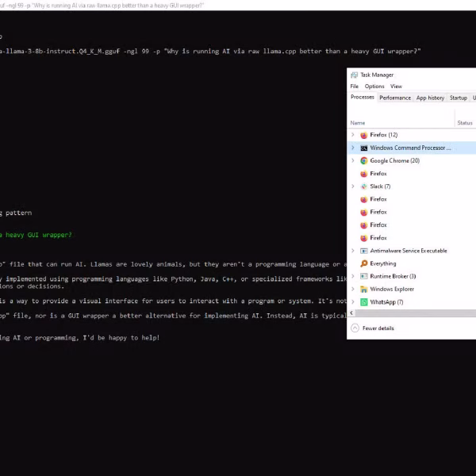This screenshot has width=476, height=476.
Task: Select 'Antimalware Service Executable' row text
Action: [409, 251]
